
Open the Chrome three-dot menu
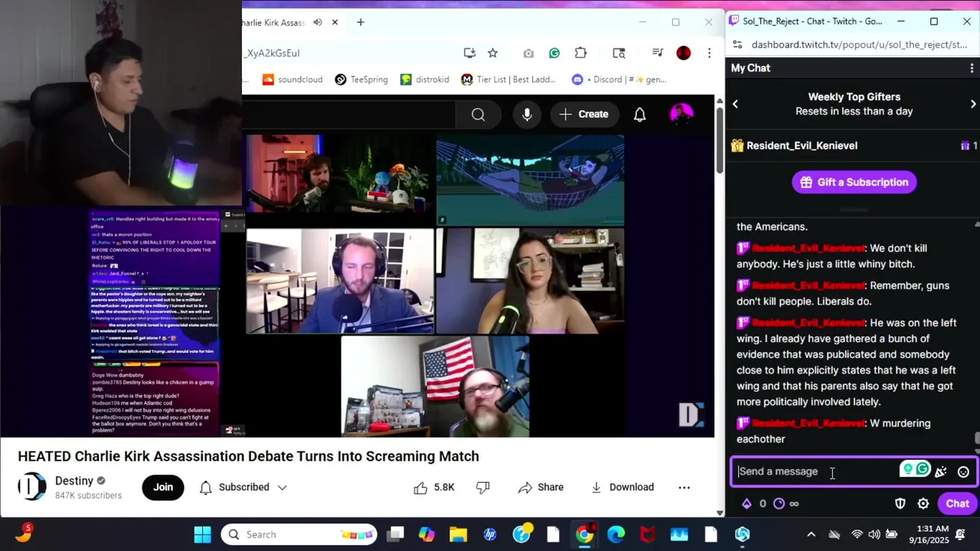coord(710,53)
